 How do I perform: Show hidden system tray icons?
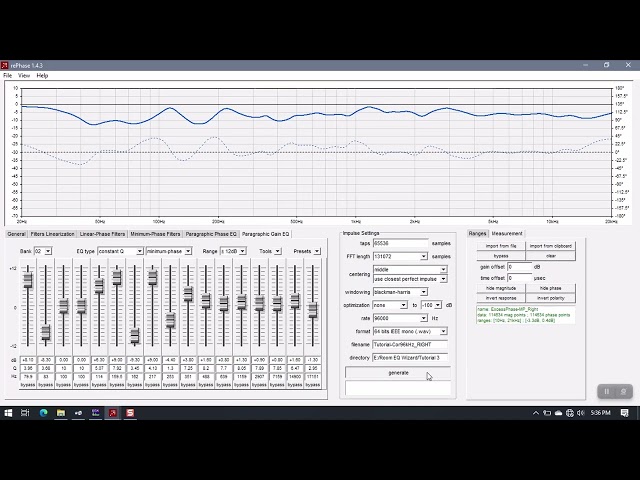click(x=536, y=413)
